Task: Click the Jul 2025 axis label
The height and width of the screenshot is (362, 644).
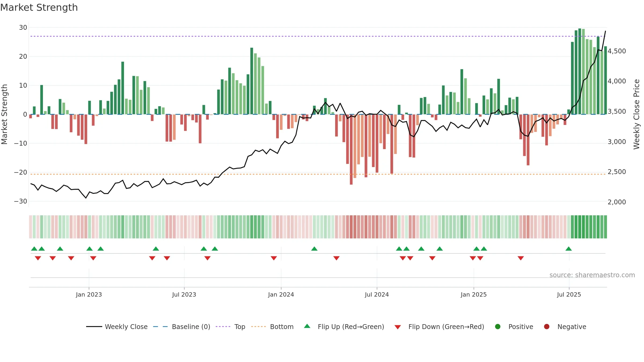Action: [569, 294]
